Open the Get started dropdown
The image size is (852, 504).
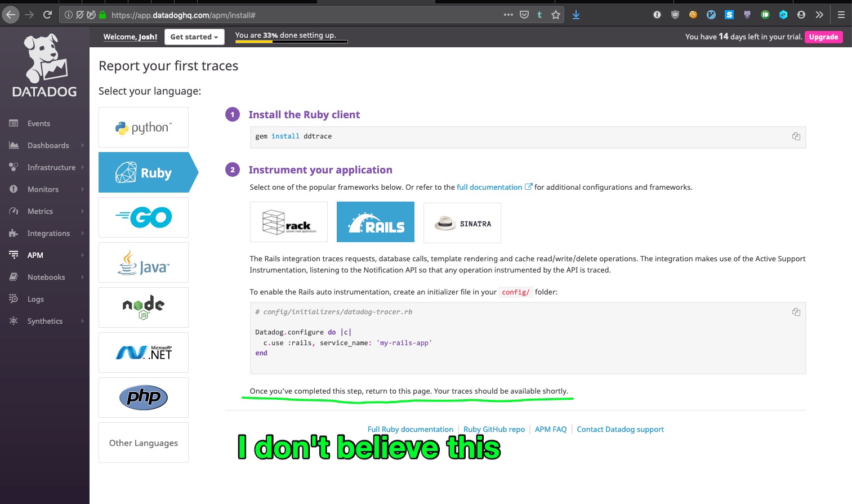point(194,37)
